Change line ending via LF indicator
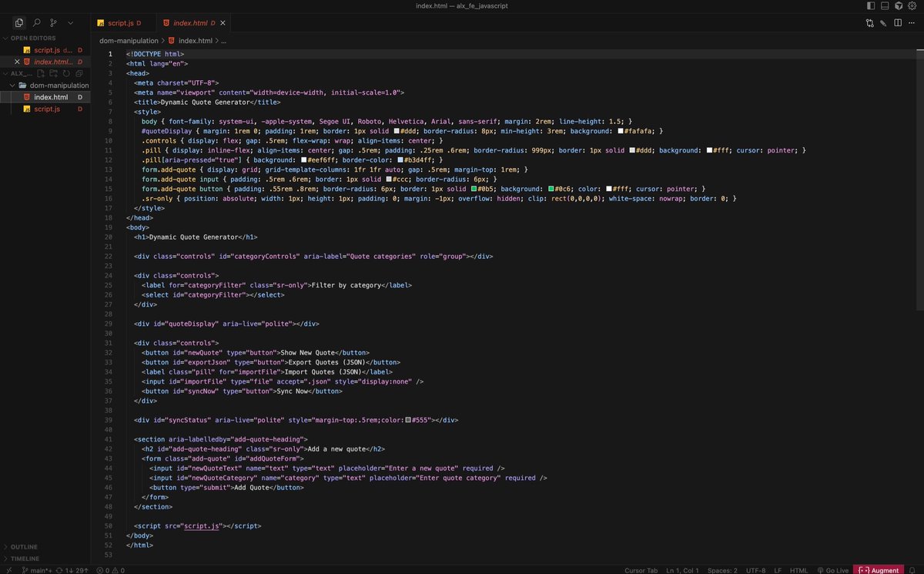Image resolution: width=924 pixels, height=574 pixels. click(x=778, y=570)
